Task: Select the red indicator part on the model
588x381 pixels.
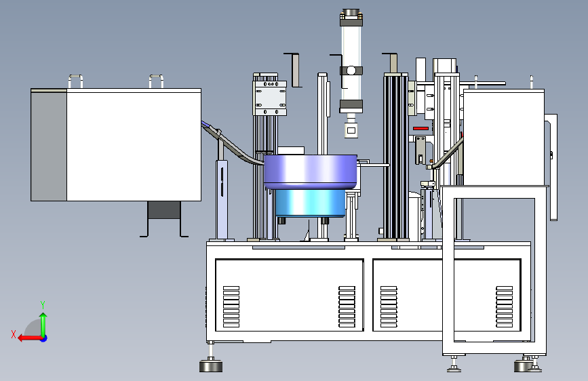Action: (x=420, y=129)
